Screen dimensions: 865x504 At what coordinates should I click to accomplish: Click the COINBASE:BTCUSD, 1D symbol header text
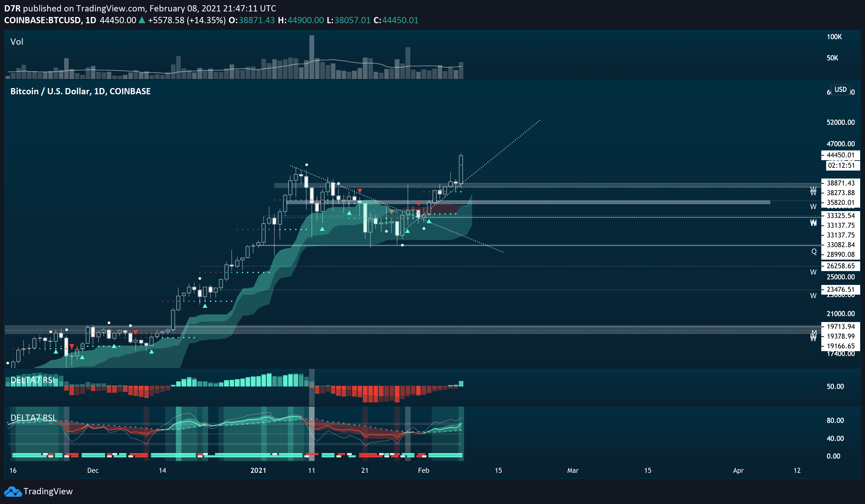(x=50, y=20)
